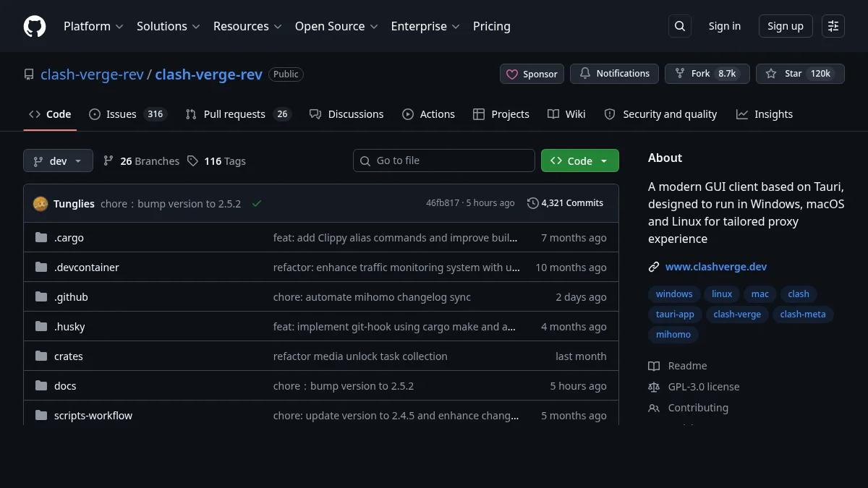Click the crates folder icon
This screenshot has height=488, width=868.
tap(41, 356)
